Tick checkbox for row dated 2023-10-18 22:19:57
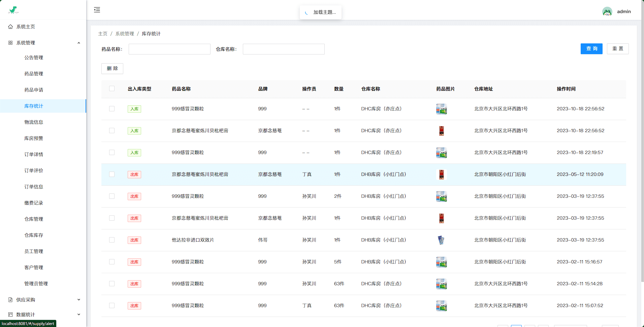 pyautogui.click(x=112, y=152)
